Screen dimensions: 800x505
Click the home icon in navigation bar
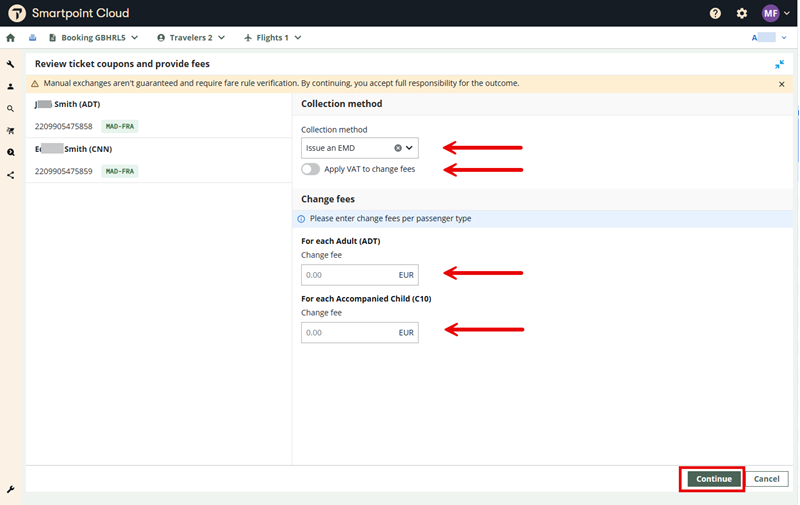click(11, 38)
